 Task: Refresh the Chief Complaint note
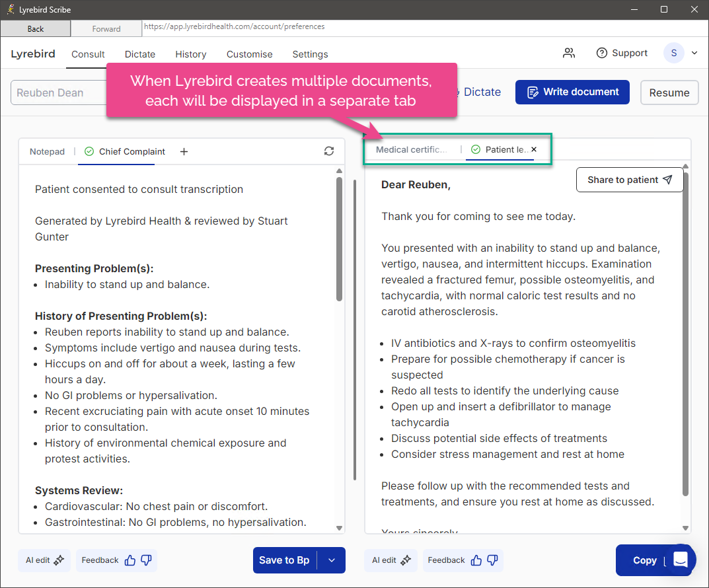click(x=328, y=151)
